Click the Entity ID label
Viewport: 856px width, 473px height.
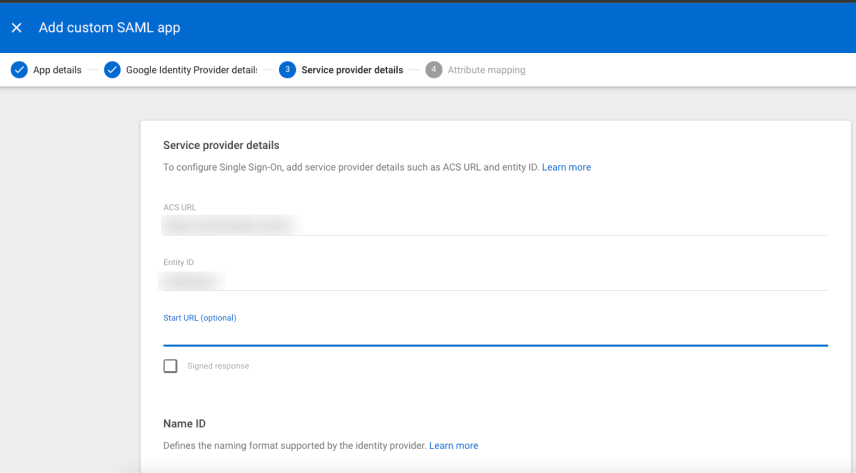[179, 262]
